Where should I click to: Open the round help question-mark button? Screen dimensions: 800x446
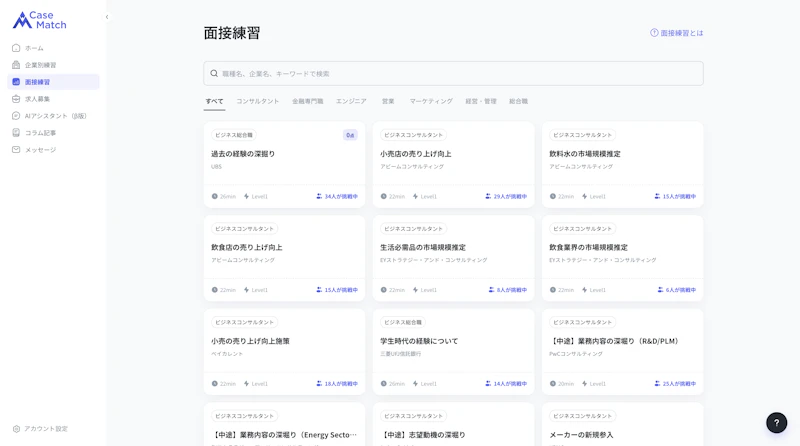click(777, 423)
